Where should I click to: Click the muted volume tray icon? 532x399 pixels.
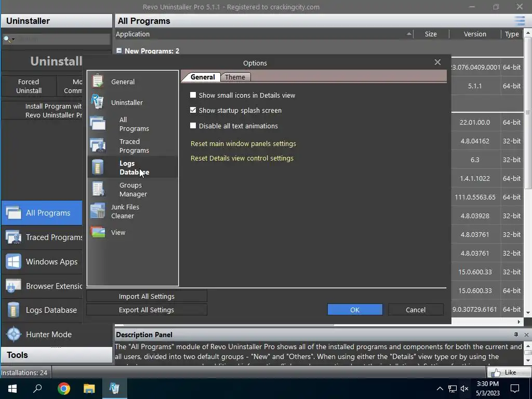(x=464, y=389)
